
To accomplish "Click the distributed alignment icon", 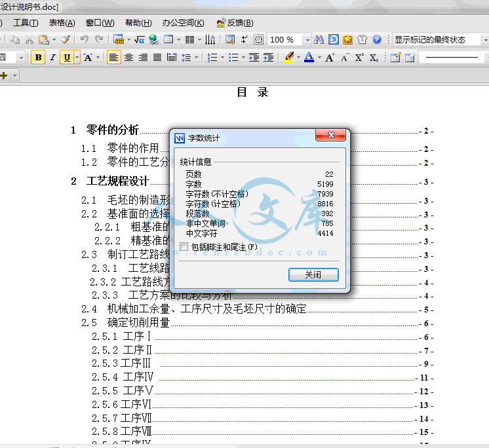I will [172, 58].
